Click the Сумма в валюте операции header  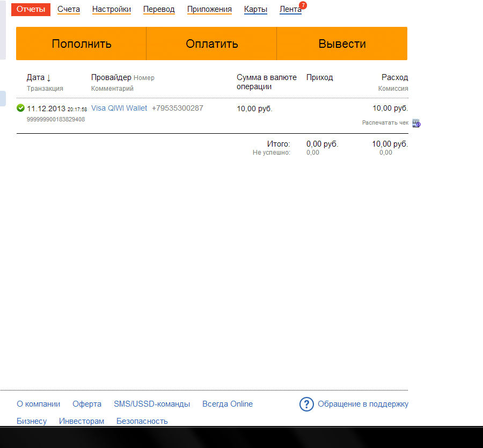pyautogui.click(x=266, y=82)
